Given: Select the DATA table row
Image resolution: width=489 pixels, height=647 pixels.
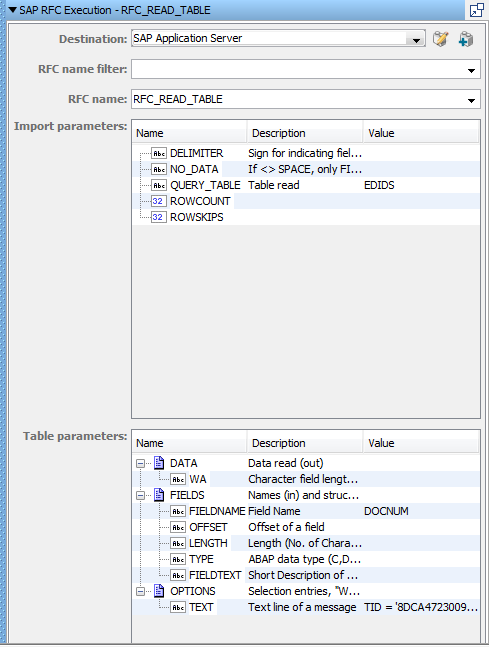Looking at the screenshot, I should (306, 463).
